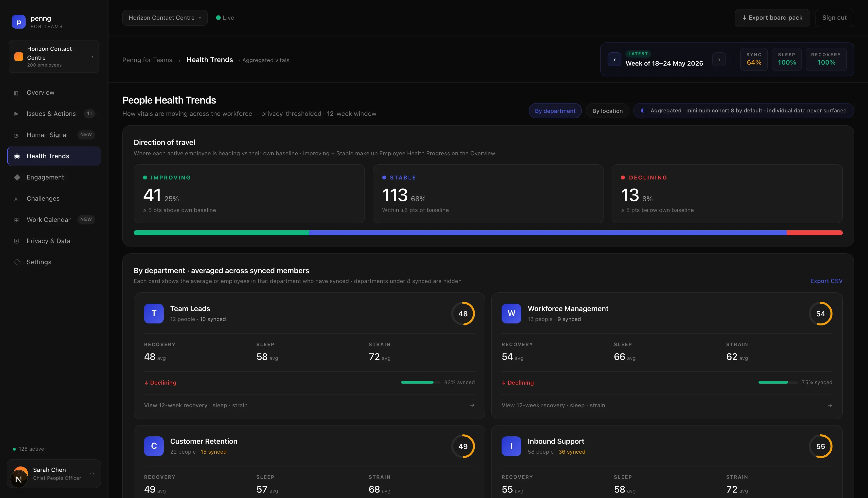Image resolution: width=868 pixels, height=498 pixels.
Task: Open Sarah Chen profile options menu
Action: coord(92,473)
